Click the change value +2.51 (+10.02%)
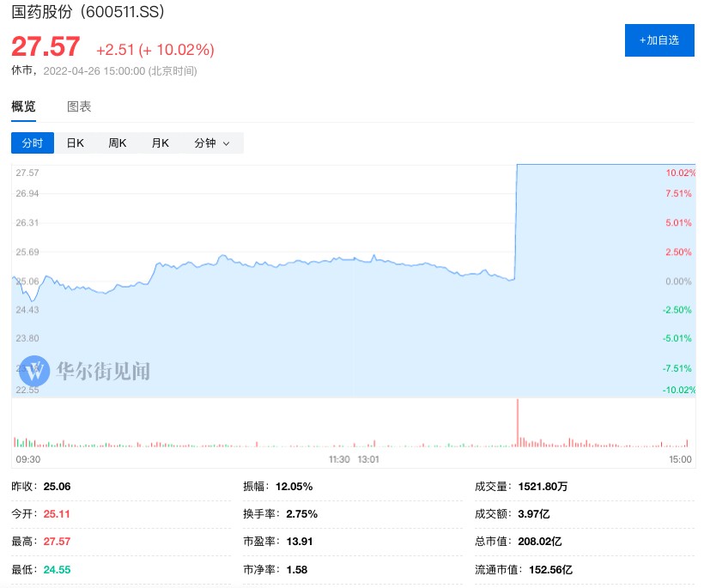The height and width of the screenshot is (588, 710). pyautogui.click(x=155, y=49)
